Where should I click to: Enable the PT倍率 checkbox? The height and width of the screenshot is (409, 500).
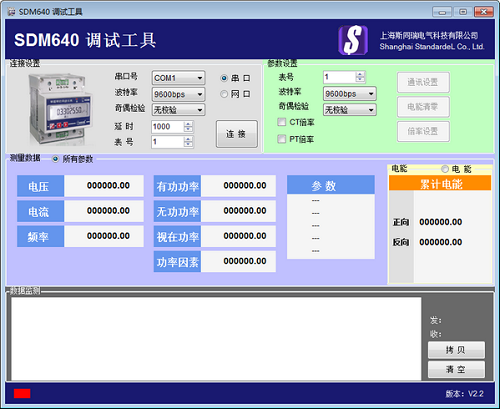point(282,139)
